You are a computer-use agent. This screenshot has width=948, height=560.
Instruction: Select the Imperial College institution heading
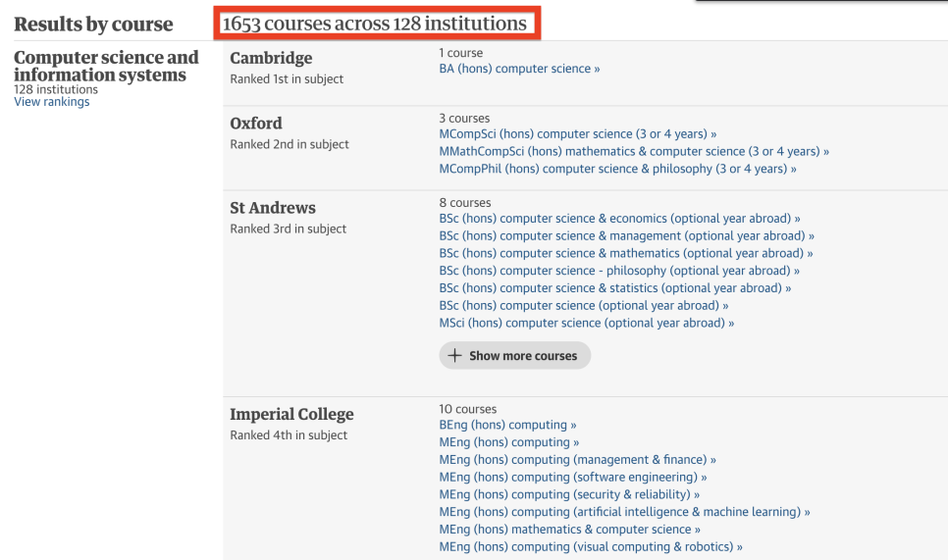click(291, 415)
